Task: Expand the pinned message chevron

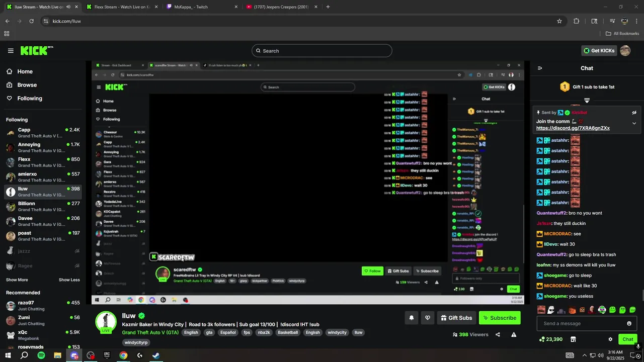Action: (x=634, y=123)
